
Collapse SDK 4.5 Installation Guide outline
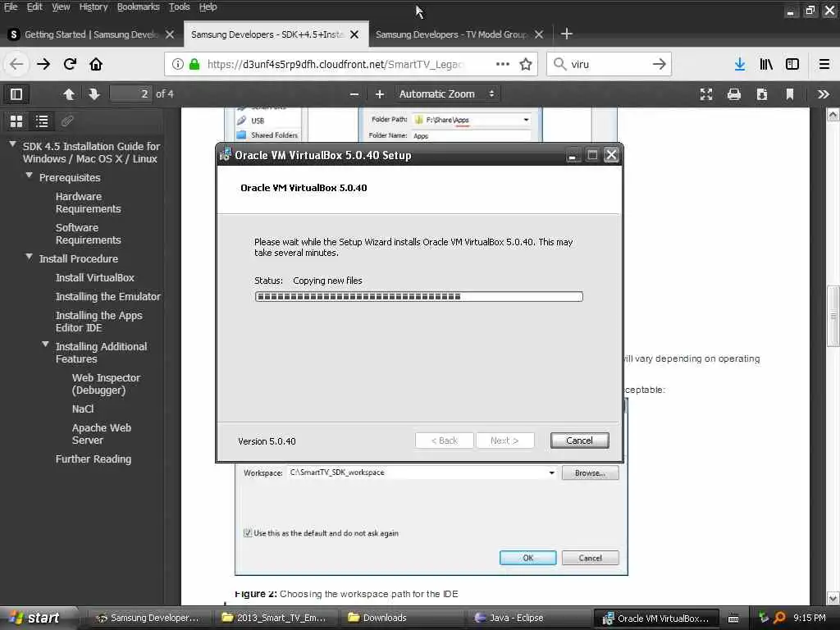point(12,144)
